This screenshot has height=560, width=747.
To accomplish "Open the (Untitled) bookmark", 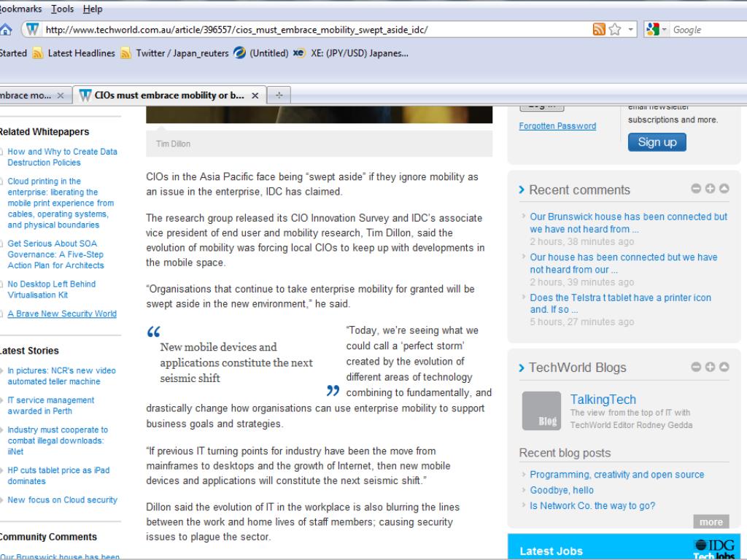I will pos(261,53).
